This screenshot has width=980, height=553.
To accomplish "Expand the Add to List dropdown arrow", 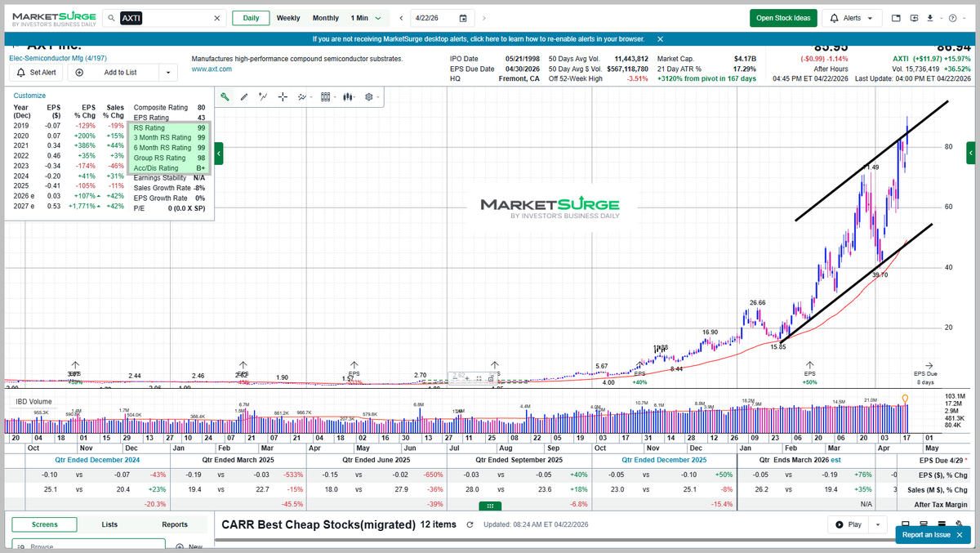I will (x=168, y=72).
